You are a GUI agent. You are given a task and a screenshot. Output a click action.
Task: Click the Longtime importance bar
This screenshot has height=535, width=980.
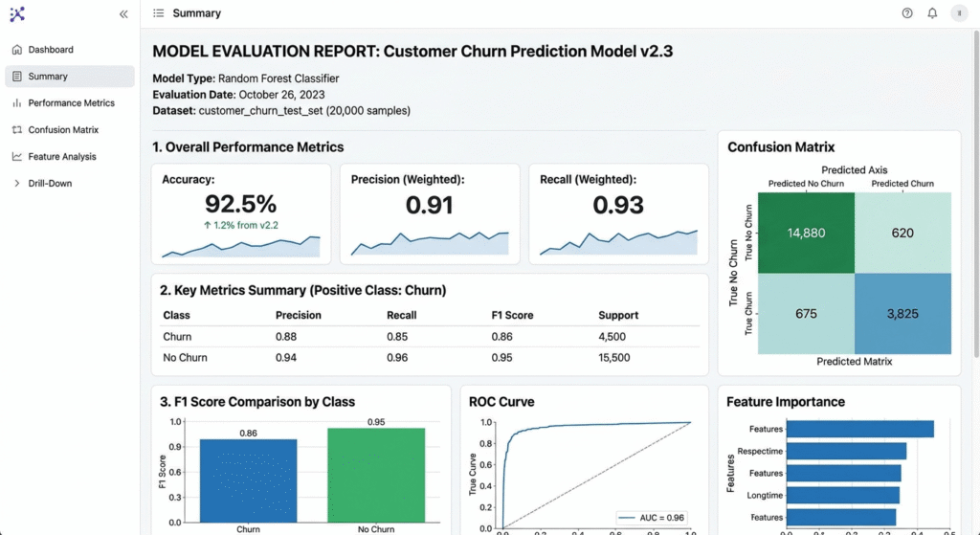point(843,495)
